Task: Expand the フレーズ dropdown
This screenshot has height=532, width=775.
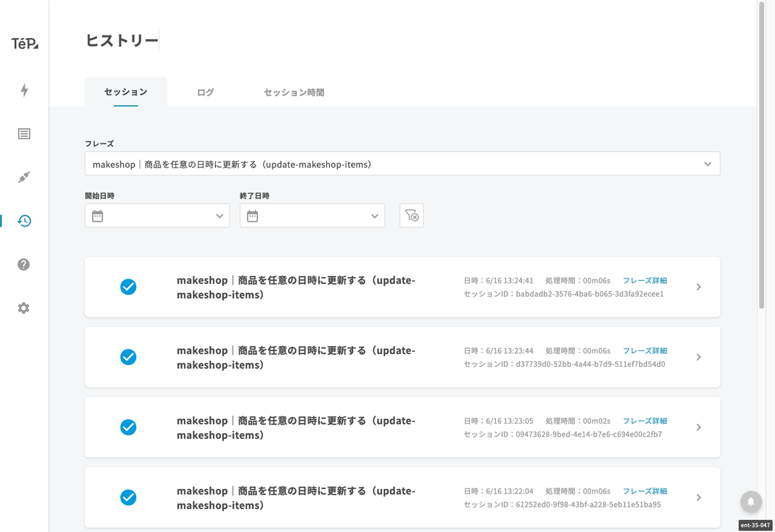Action: click(x=707, y=164)
